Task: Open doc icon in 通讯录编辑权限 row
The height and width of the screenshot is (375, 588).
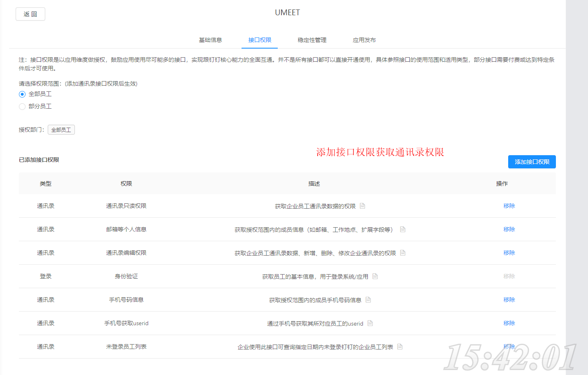Action: click(x=403, y=253)
